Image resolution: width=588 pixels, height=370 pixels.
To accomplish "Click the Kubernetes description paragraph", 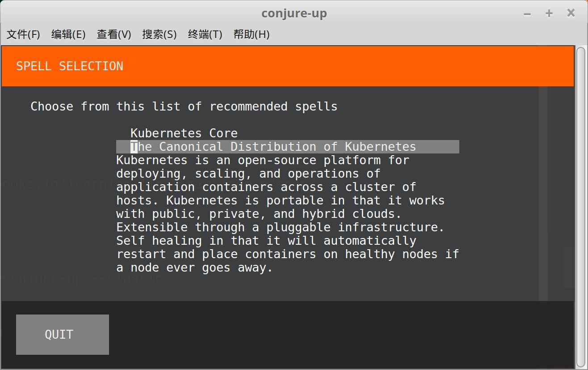I will point(288,214).
